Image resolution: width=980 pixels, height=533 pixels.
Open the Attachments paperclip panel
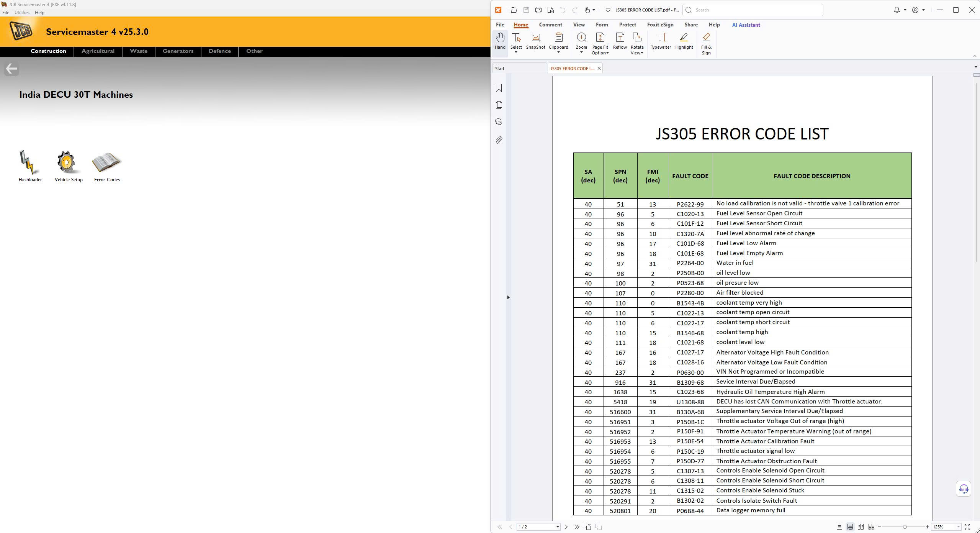(499, 140)
